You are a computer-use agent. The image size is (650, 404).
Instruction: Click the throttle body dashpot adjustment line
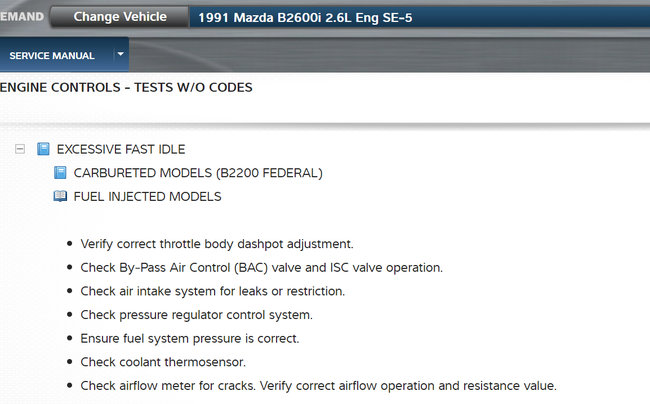click(x=217, y=244)
